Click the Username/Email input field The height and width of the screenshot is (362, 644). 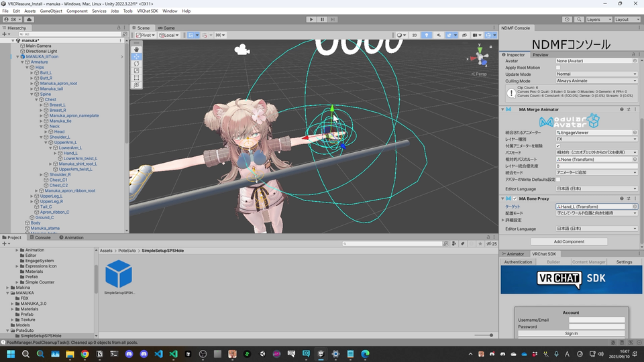[x=597, y=320]
